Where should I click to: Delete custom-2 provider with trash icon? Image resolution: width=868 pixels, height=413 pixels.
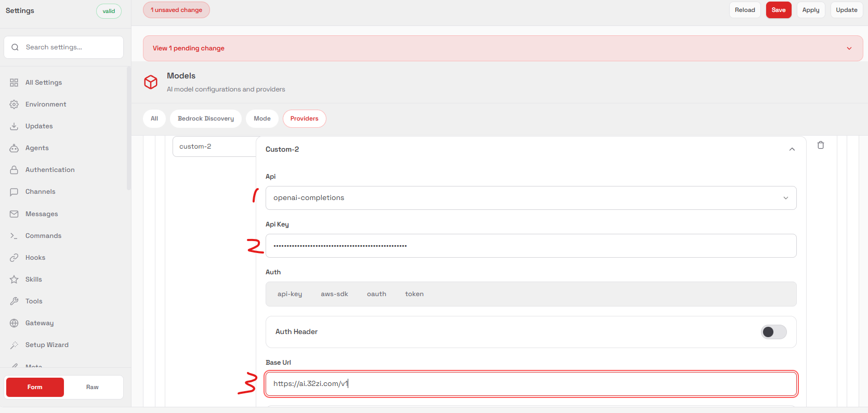(x=821, y=145)
